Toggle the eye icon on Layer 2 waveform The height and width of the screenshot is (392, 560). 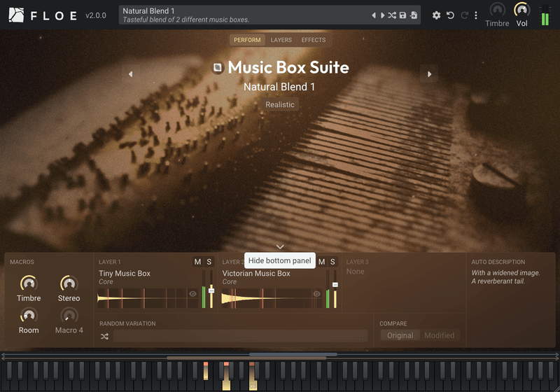pyautogui.click(x=316, y=294)
